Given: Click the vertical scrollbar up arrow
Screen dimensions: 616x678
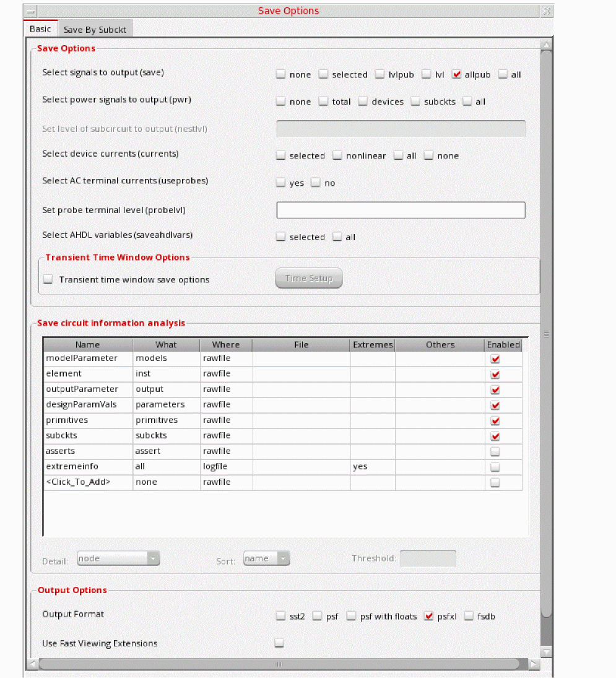Looking at the screenshot, I should pyautogui.click(x=545, y=45).
